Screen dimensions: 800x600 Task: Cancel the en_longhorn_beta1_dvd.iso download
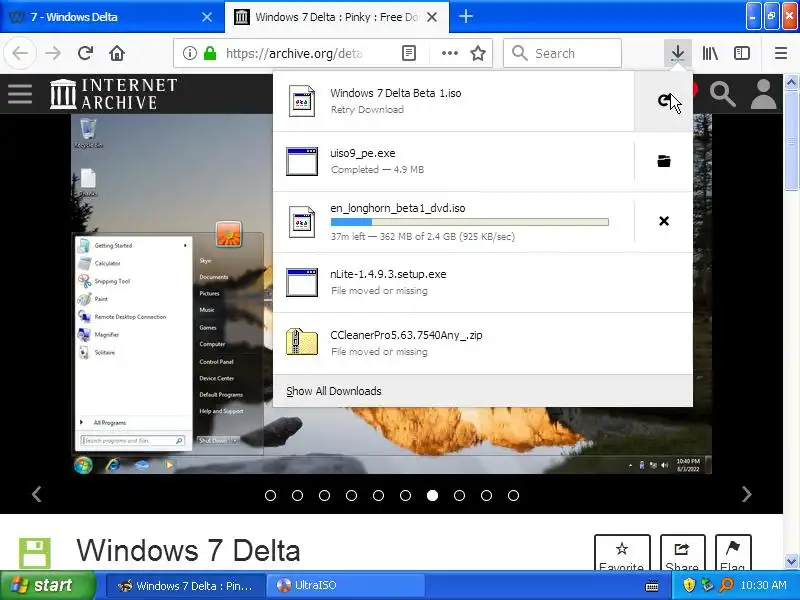(x=663, y=221)
